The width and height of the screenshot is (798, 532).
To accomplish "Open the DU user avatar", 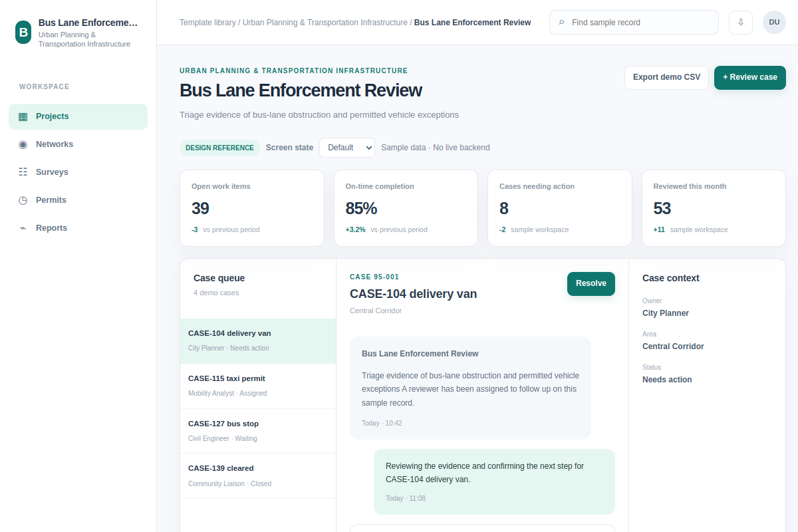I will [774, 22].
